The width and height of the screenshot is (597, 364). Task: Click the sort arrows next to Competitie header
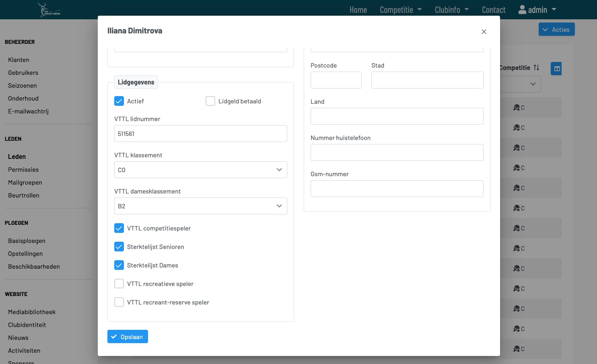click(536, 68)
